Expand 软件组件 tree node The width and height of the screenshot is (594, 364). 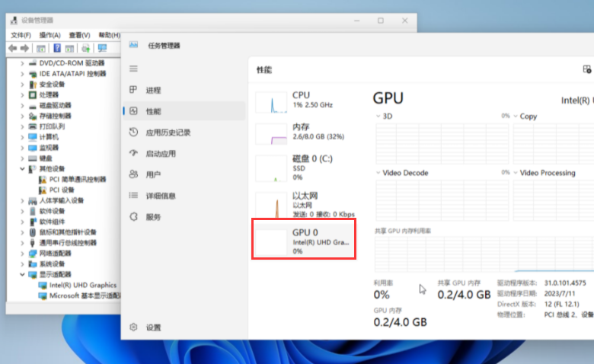coord(22,222)
